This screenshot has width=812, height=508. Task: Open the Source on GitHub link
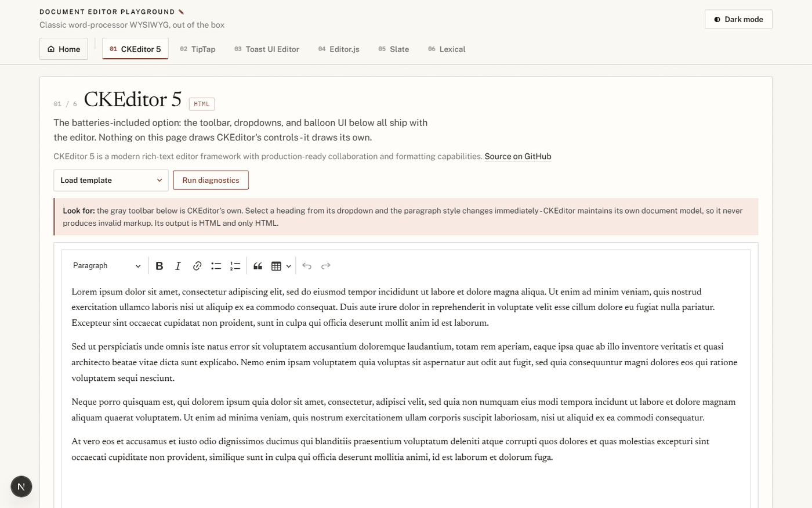(518, 156)
